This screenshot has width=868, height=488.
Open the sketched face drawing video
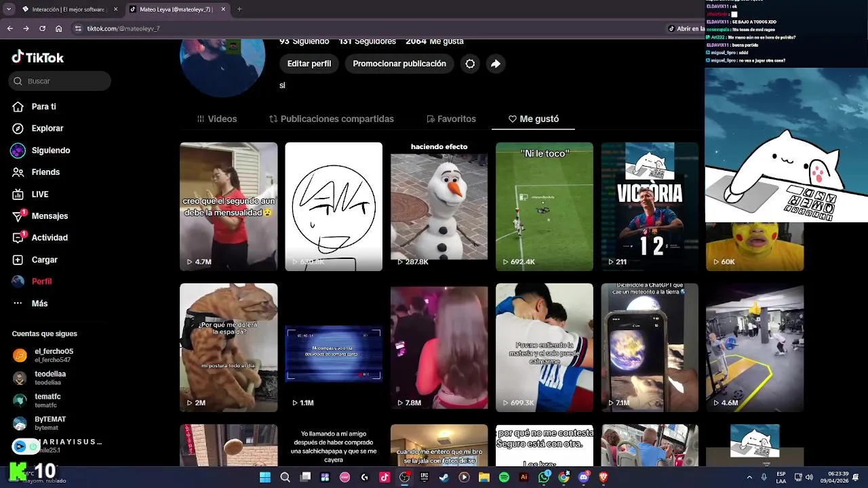[334, 207]
